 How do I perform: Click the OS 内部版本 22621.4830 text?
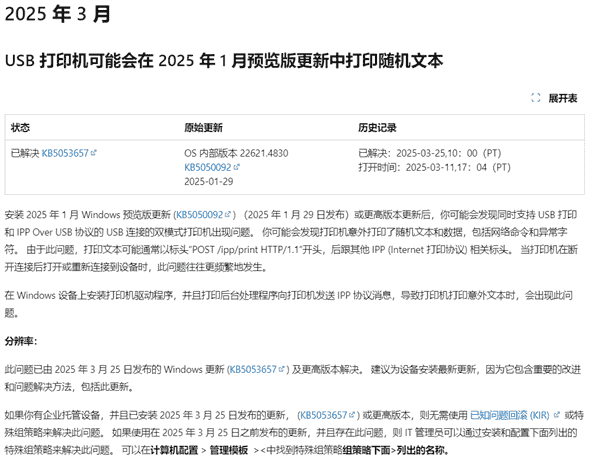236,153
